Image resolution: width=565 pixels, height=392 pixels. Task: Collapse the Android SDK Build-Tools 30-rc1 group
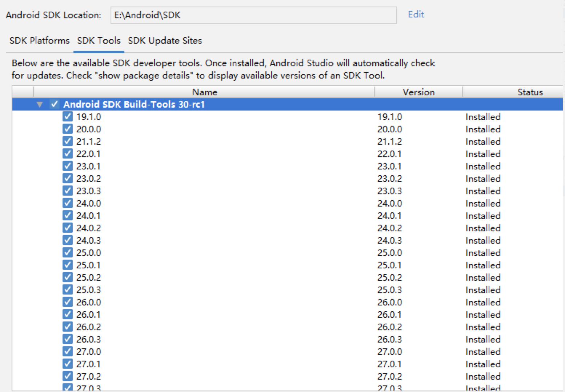pyautogui.click(x=40, y=105)
